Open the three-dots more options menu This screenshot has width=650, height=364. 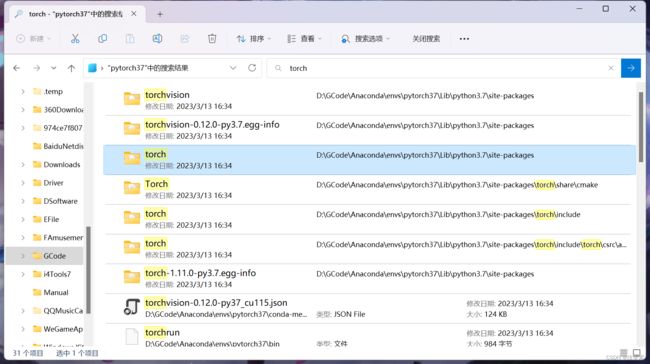[464, 39]
